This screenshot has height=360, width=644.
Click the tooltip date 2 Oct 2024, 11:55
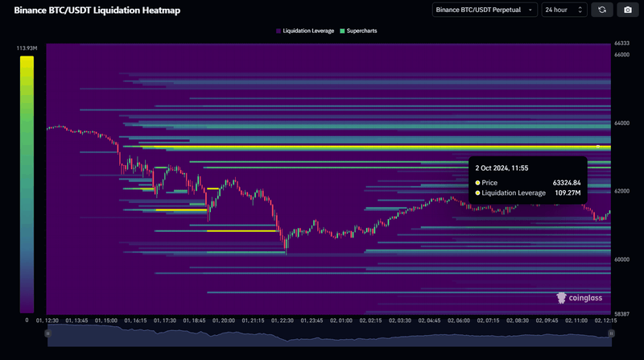(502, 168)
